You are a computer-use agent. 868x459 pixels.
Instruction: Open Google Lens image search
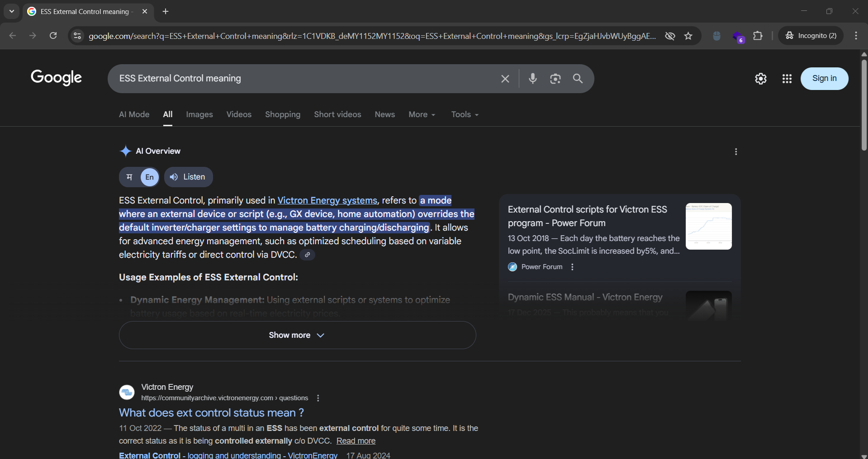pos(555,79)
